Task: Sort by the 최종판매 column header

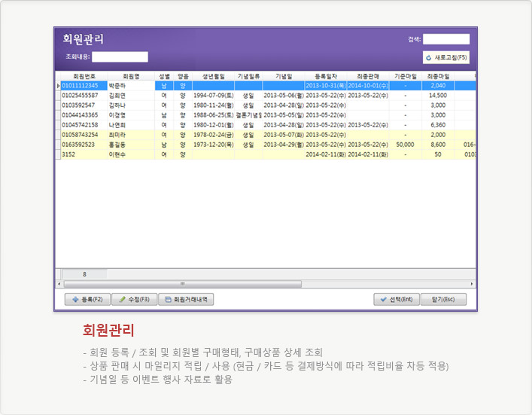Action: pos(368,76)
